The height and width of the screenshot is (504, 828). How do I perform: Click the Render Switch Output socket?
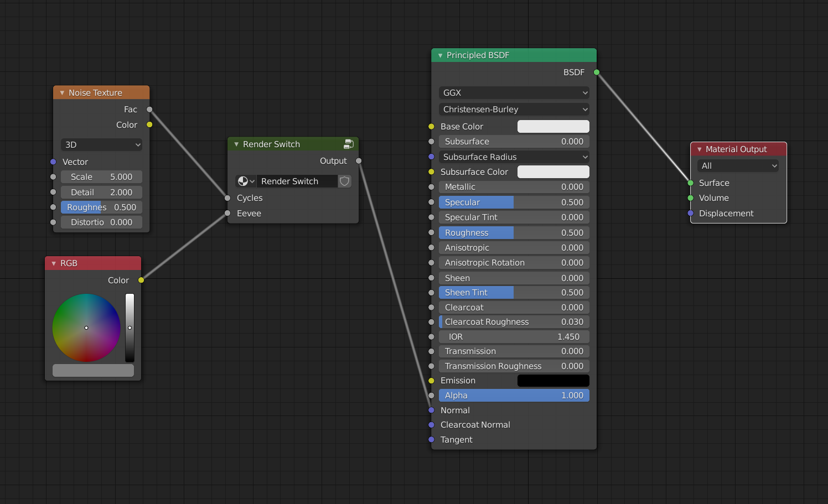(359, 161)
